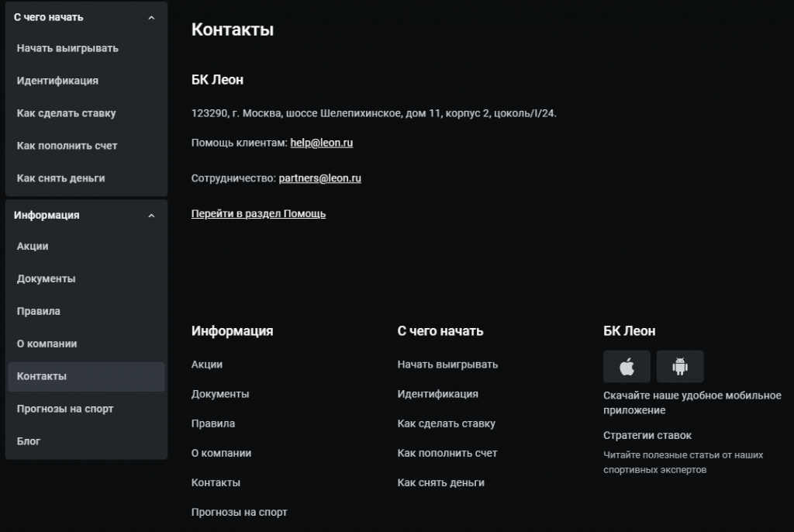Click 'О компании' in the footer
The width and height of the screenshot is (794, 532).
[221, 453]
